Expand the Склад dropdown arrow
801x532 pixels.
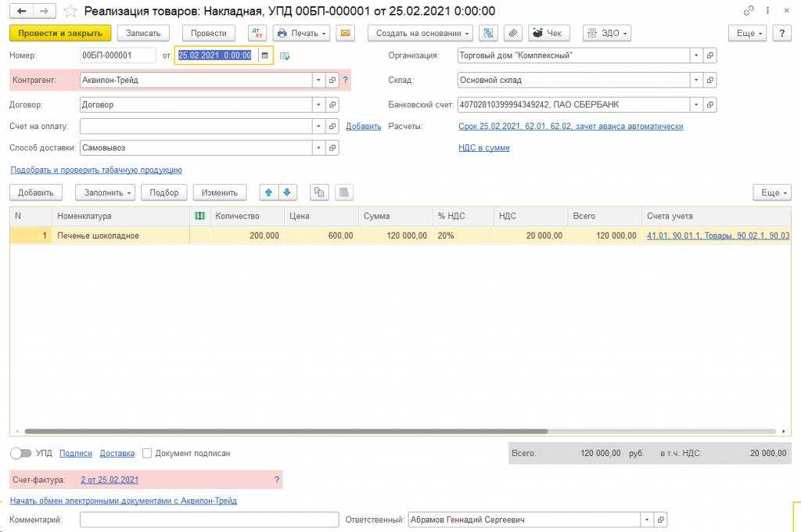[x=695, y=80]
